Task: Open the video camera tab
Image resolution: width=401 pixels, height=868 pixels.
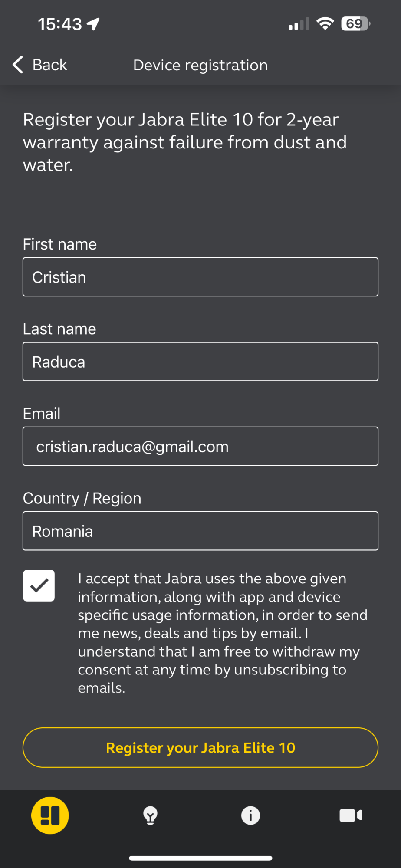Action: click(x=351, y=815)
